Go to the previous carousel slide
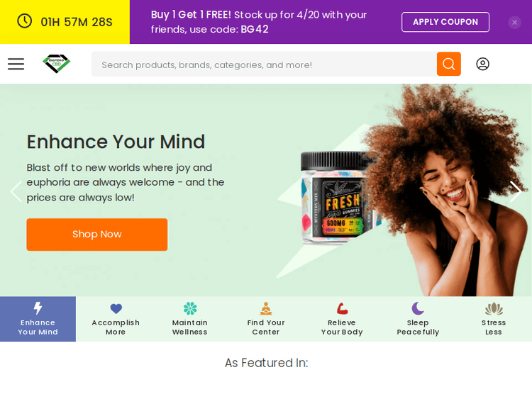This screenshot has height=399, width=532. [16, 191]
